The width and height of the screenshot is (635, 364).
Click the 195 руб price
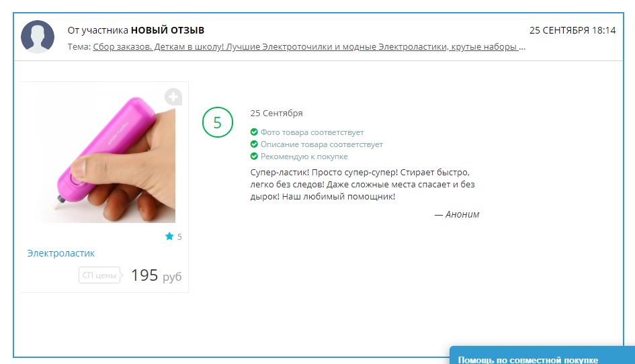click(x=157, y=276)
